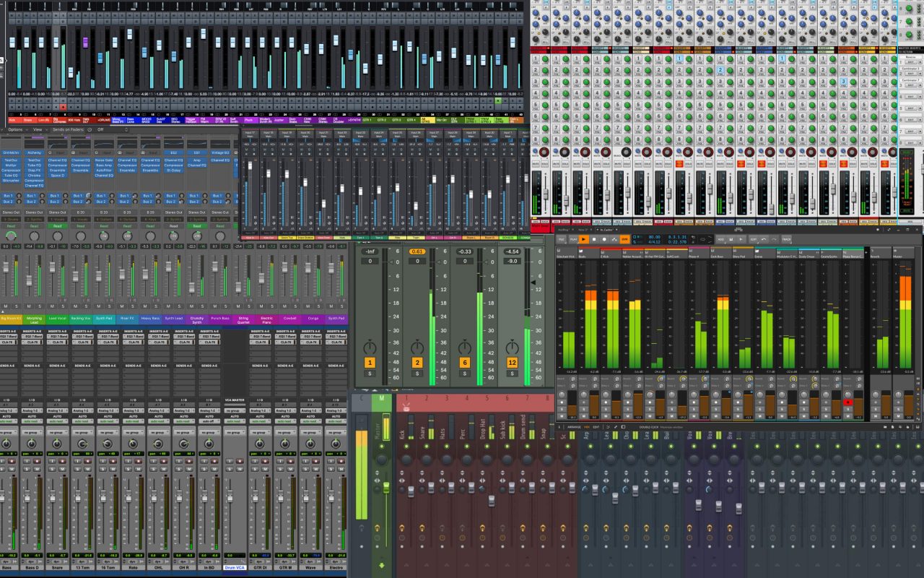This screenshot has height=578, width=924.
Task: Open the Sends on Faders Off selector
Action: pyautogui.click(x=100, y=129)
